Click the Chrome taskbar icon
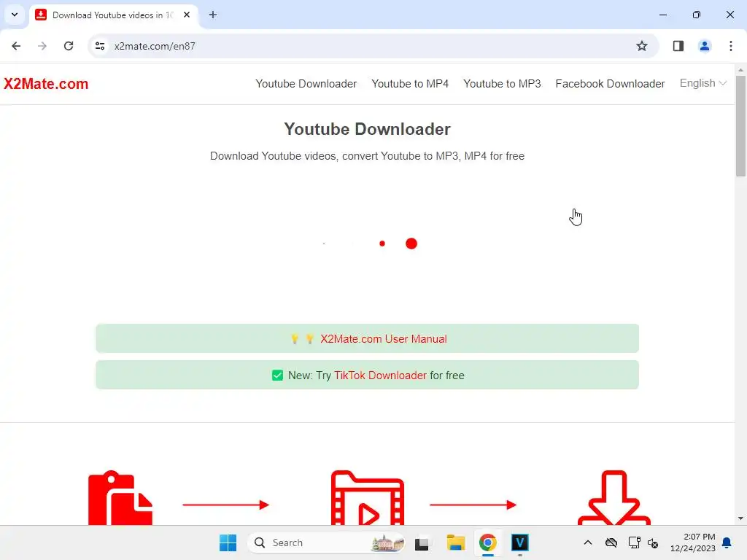747x560 pixels. pyautogui.click(x=487, y=542)
